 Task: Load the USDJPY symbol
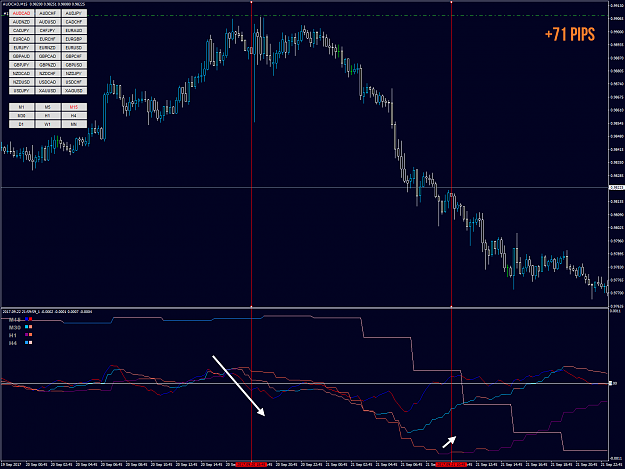[21, 91]
